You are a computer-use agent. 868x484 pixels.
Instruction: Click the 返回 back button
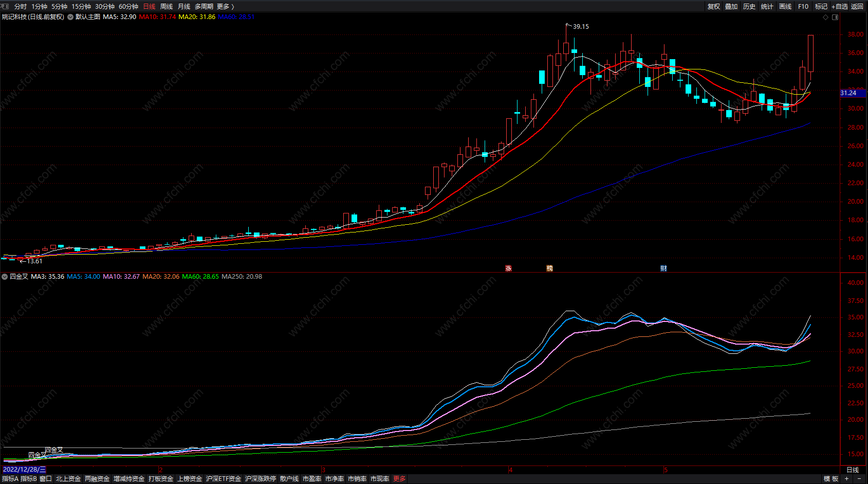point(857,7)
